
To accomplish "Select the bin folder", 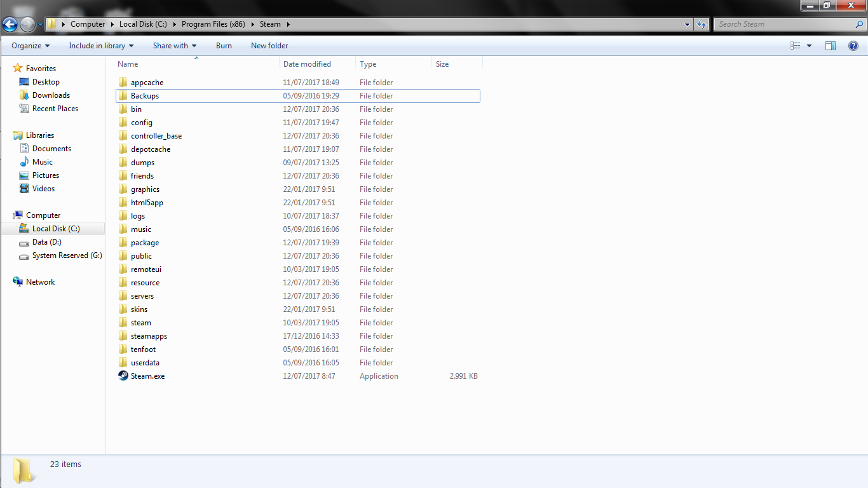I will click(298, 109).
